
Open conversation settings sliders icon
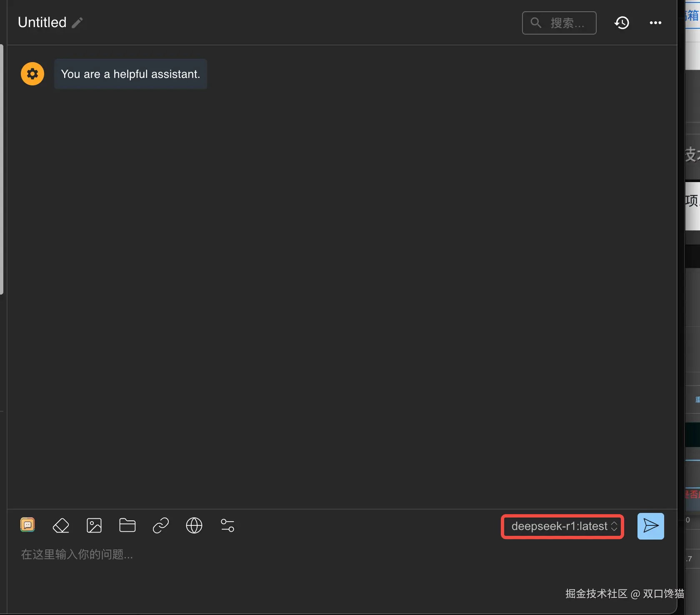coord(227,525)
